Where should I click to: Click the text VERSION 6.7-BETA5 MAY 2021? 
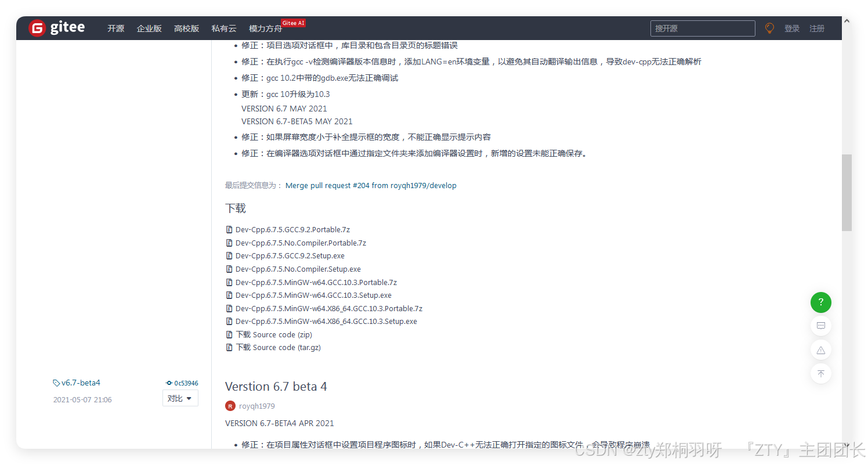[x=297, y=121]
